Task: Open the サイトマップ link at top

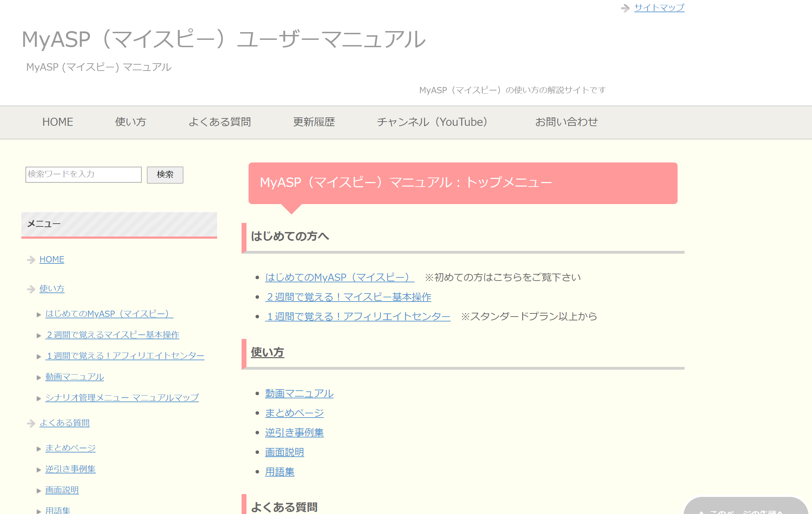Action: [659, 8]
